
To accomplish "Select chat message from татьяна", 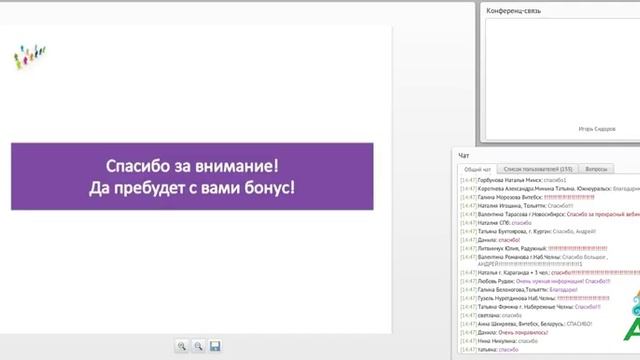I will 489,350.
